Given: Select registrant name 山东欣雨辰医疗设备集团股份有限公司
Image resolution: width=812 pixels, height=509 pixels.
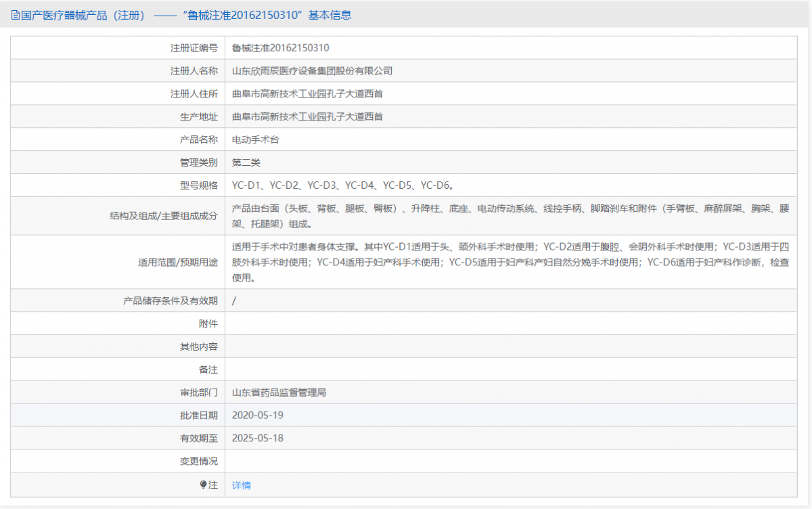Looking at the screenshot, I should click(x=313, y=71).
